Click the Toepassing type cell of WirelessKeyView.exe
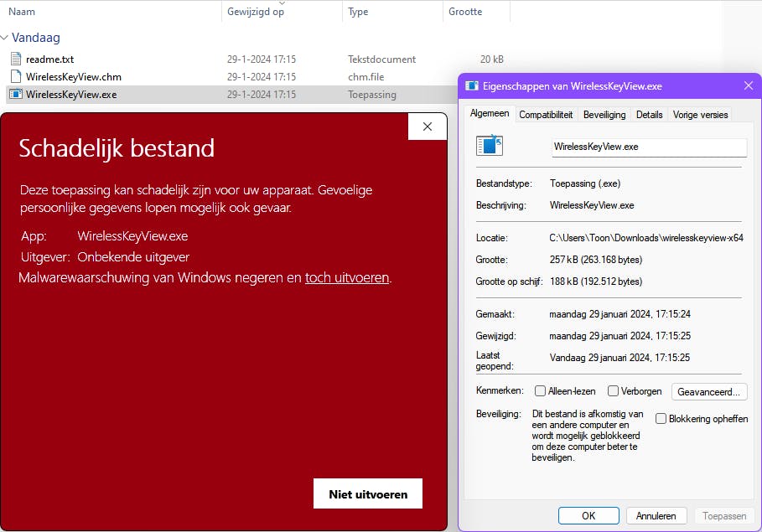Viewport: 762px width, 532px height. click(371, 95)
